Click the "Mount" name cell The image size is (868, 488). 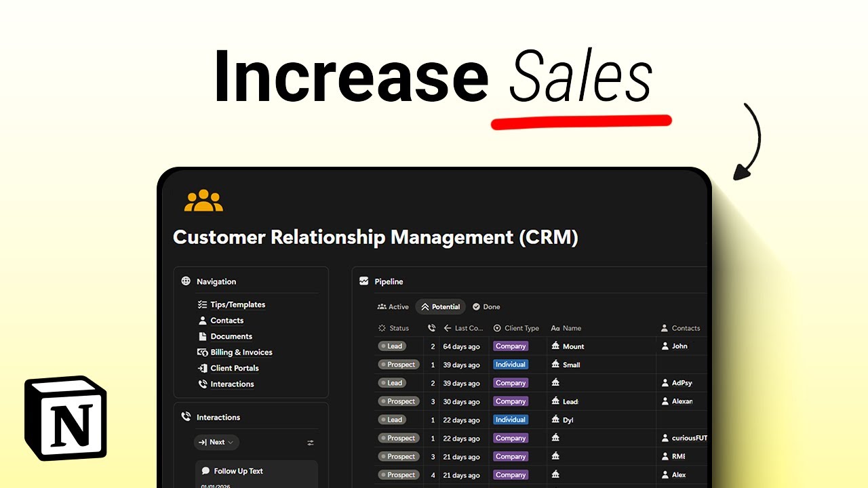(574, 346)
